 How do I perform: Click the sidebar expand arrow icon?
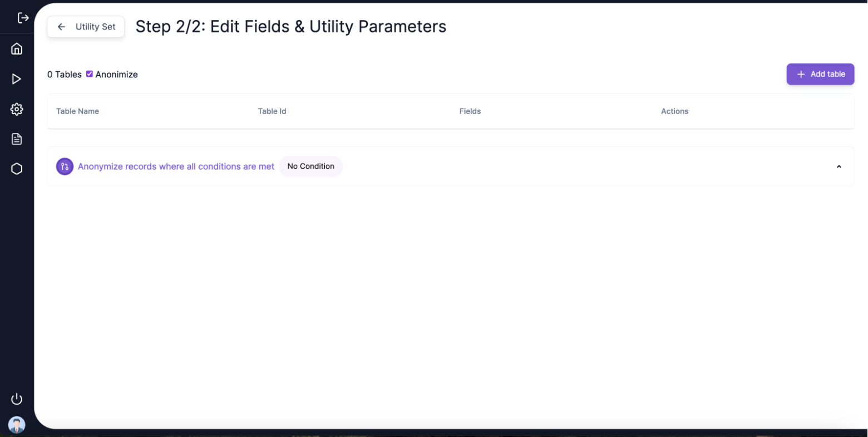[23, 18]
